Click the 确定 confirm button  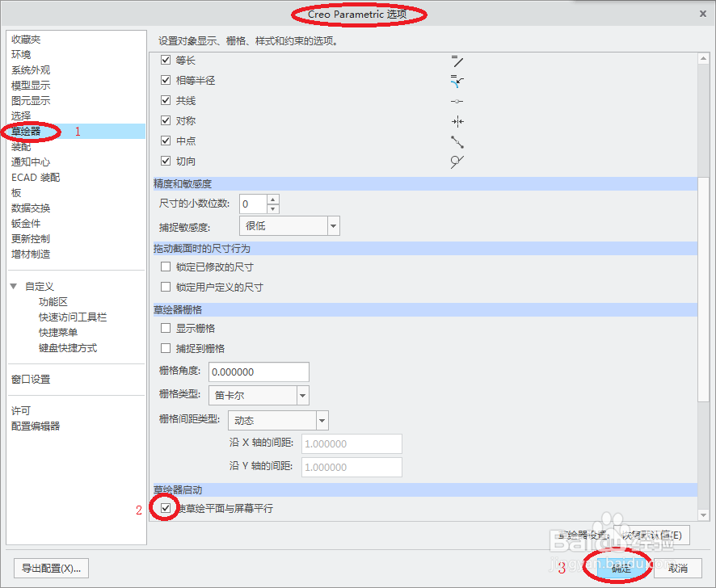tap(619, 568)
